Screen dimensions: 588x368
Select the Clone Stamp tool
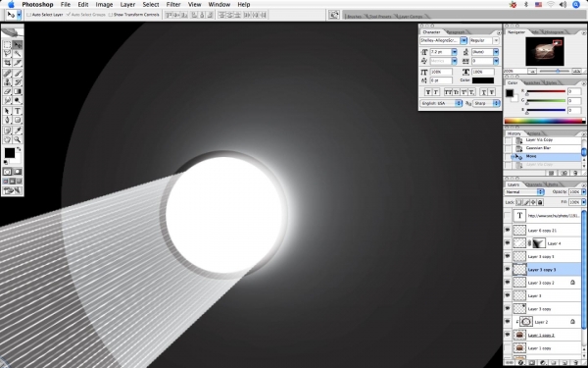coord(7,82)
